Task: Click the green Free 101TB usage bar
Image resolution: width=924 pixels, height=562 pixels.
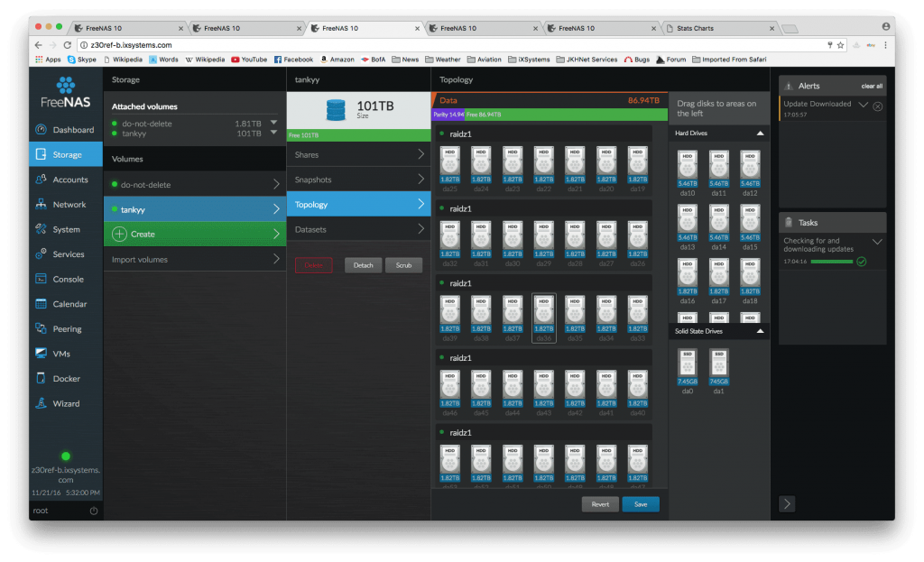Action: 359,135
